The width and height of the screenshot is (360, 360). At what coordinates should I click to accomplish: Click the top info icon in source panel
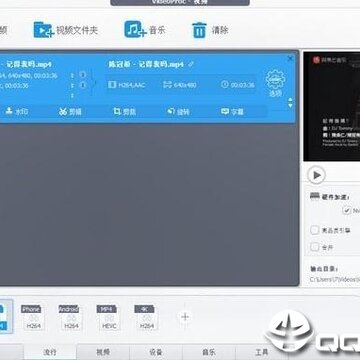click(83, 75)
